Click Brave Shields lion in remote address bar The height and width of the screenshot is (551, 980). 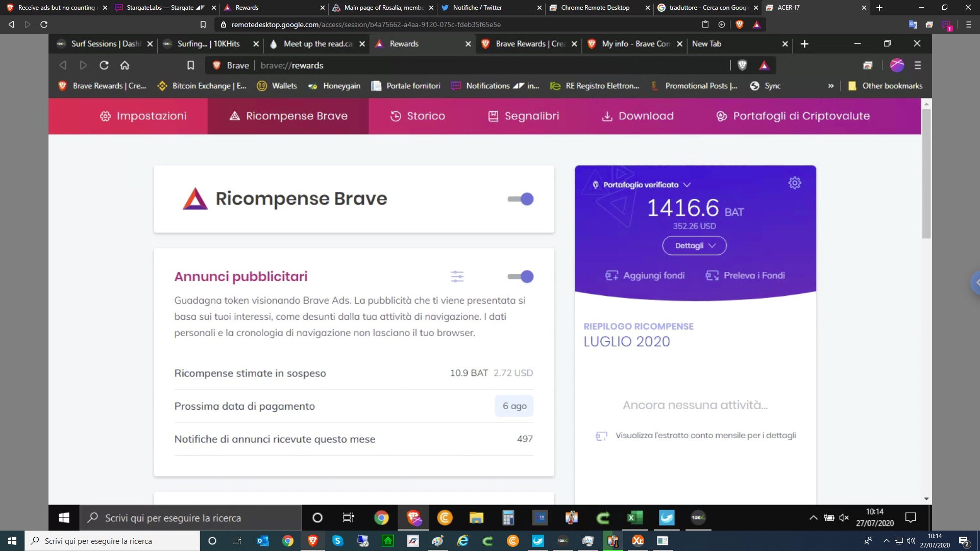(x=743, y=65)
